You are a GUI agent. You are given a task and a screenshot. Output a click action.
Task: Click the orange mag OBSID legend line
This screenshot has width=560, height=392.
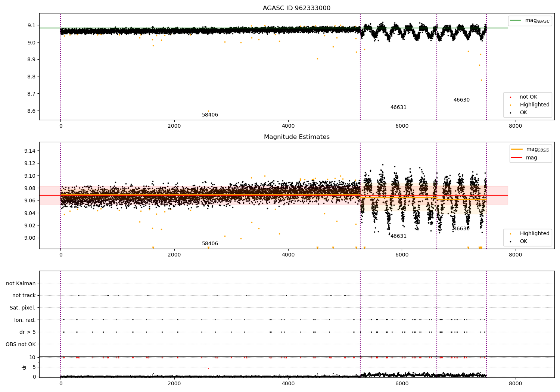coord(517,149)
